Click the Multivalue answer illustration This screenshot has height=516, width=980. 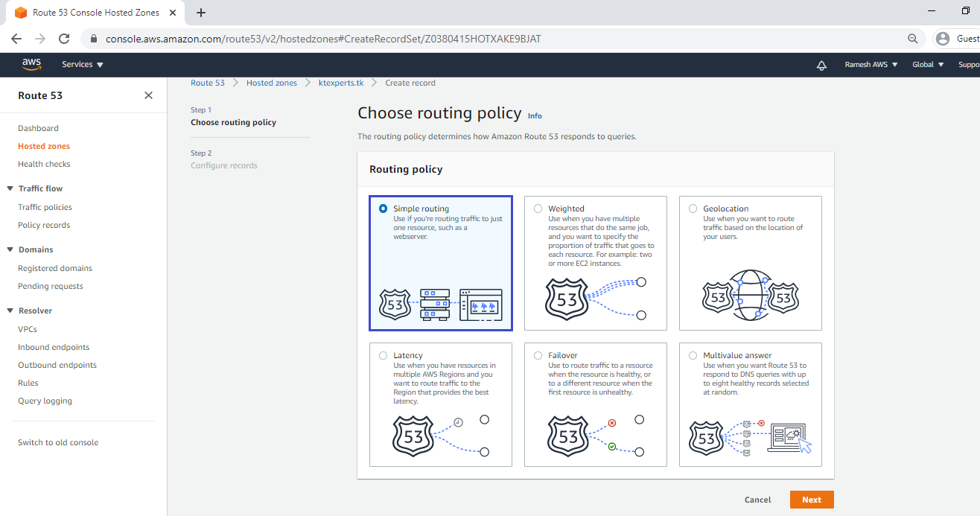click(x=751, y=438)
